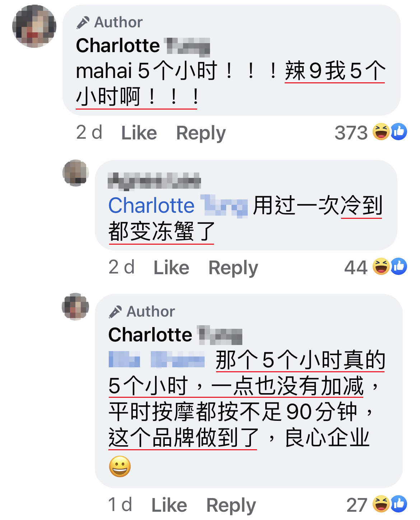Screen dimensions: 420x520
Task: View the 373 reactions count
Action: point(351,133)
